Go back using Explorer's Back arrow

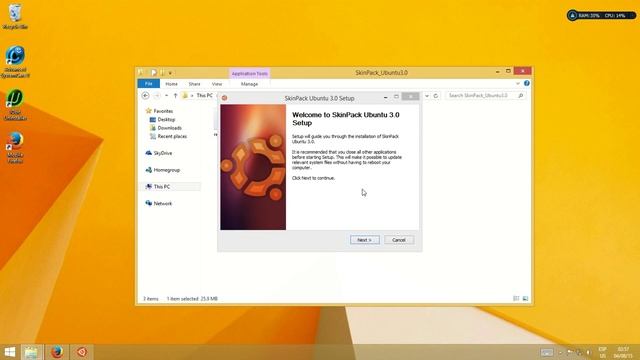[145, 96]
